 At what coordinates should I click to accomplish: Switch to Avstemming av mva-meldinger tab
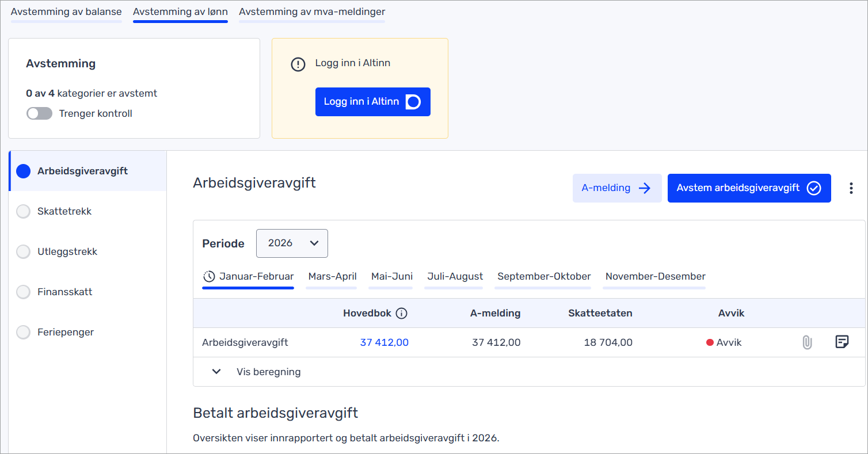312,12
